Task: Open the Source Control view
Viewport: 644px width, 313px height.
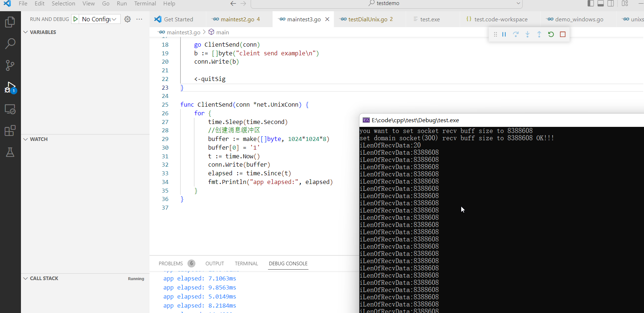Action: 10,65
